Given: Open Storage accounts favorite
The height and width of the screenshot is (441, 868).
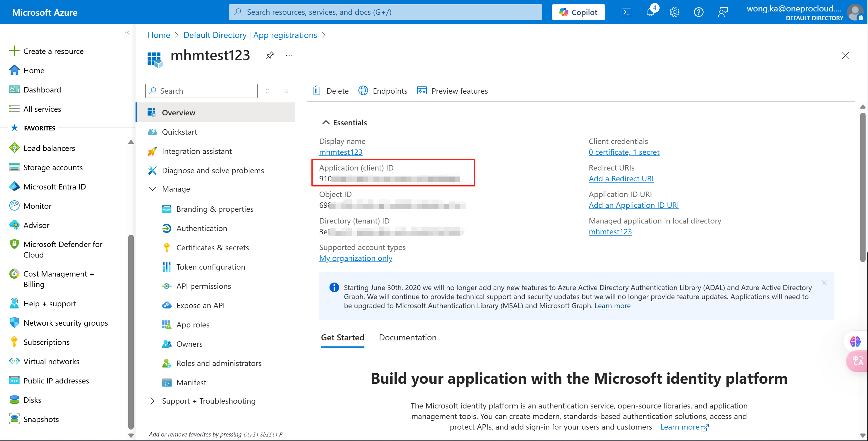Looking at the screenshot, I should click(46, 167).
